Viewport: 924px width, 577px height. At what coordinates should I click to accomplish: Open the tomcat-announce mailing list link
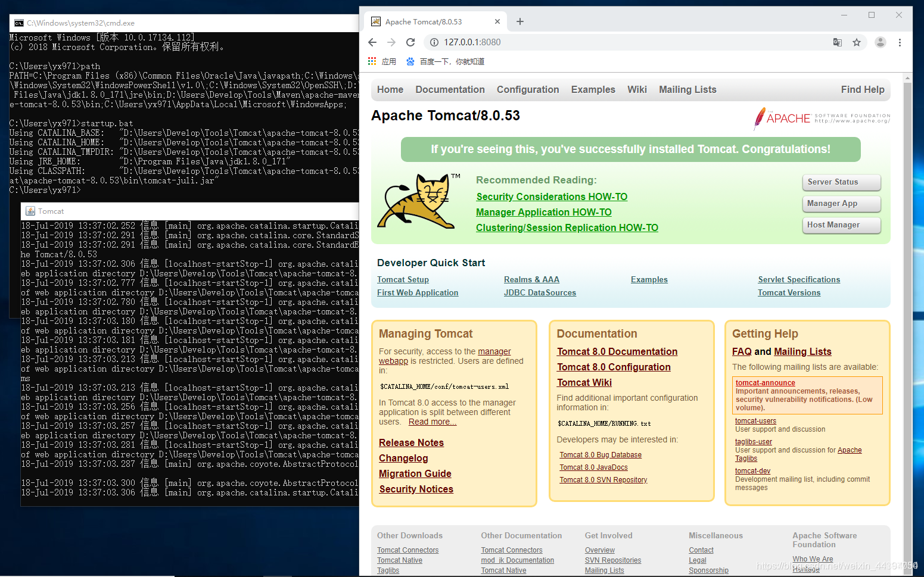[765, 383]
